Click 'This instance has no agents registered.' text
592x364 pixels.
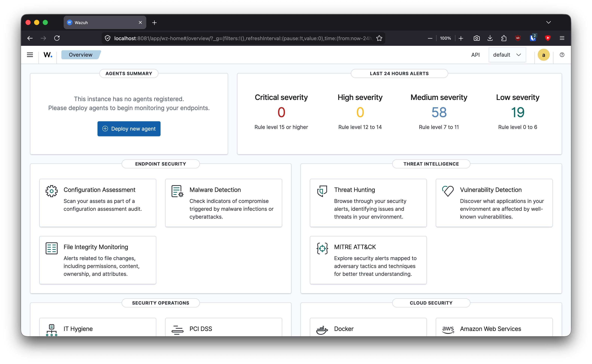point(129,99)
